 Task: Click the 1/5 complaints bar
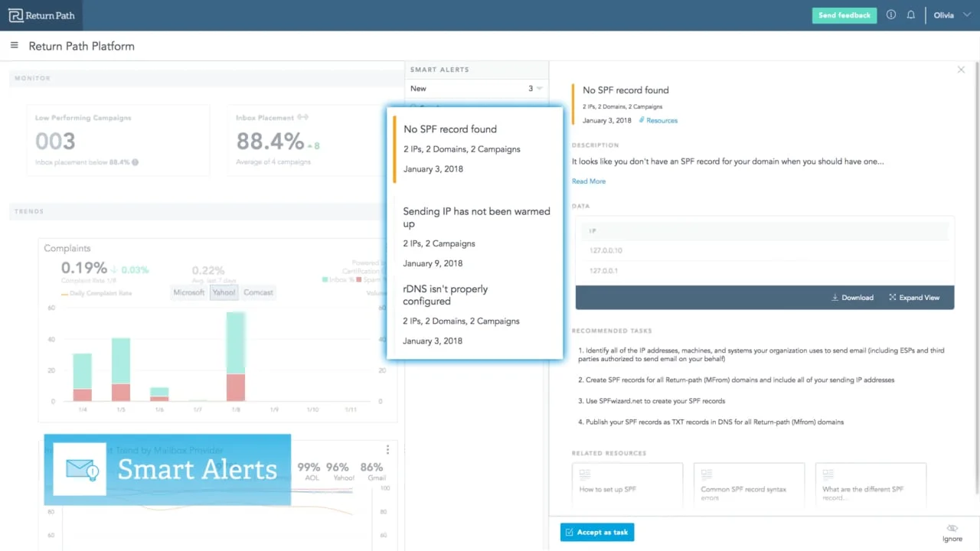point(121,370)
